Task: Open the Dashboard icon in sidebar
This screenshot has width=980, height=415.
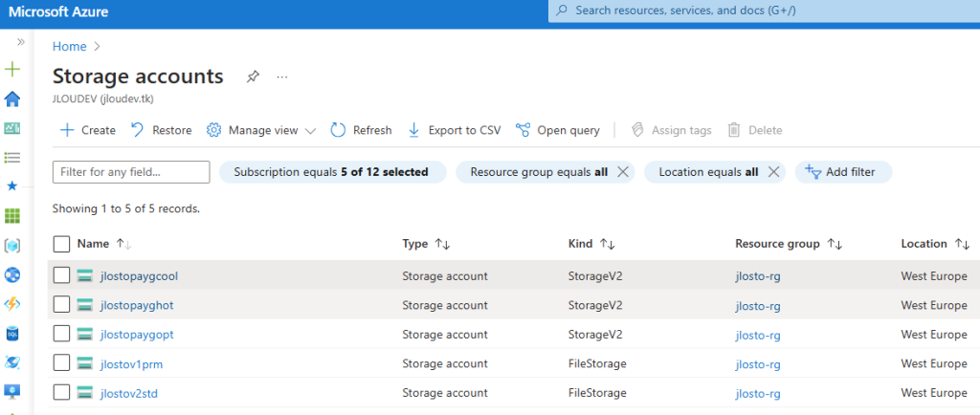Action: 12,128
